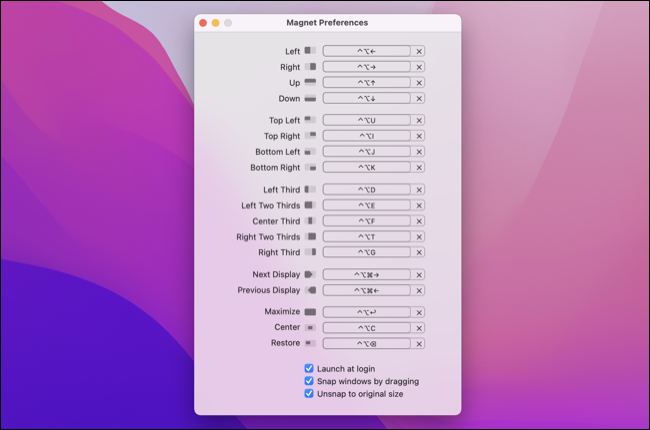This screenshot has width=650, height=430.
Task: Clear the Bottom Right shortcut
Action: 419,168
